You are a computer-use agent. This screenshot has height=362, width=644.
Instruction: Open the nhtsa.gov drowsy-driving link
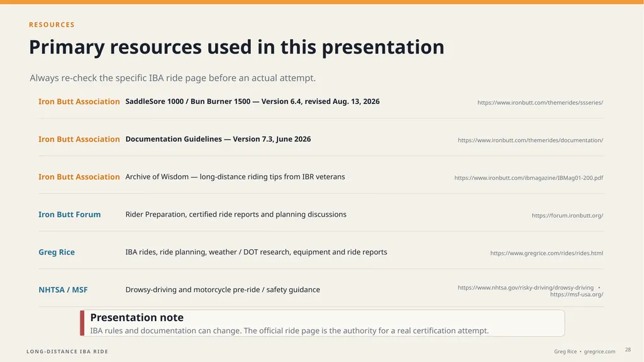(x=526, y=288)
